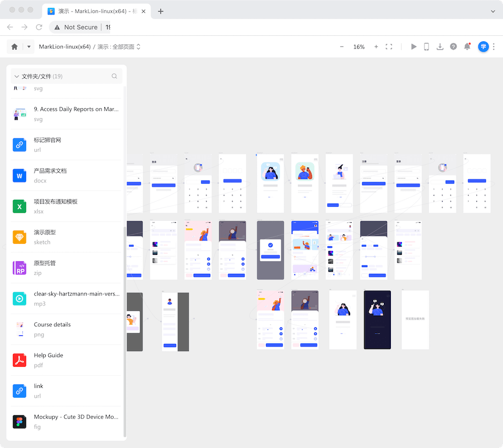Open the dropdown arrow beside home icon

tap(29, 47)
